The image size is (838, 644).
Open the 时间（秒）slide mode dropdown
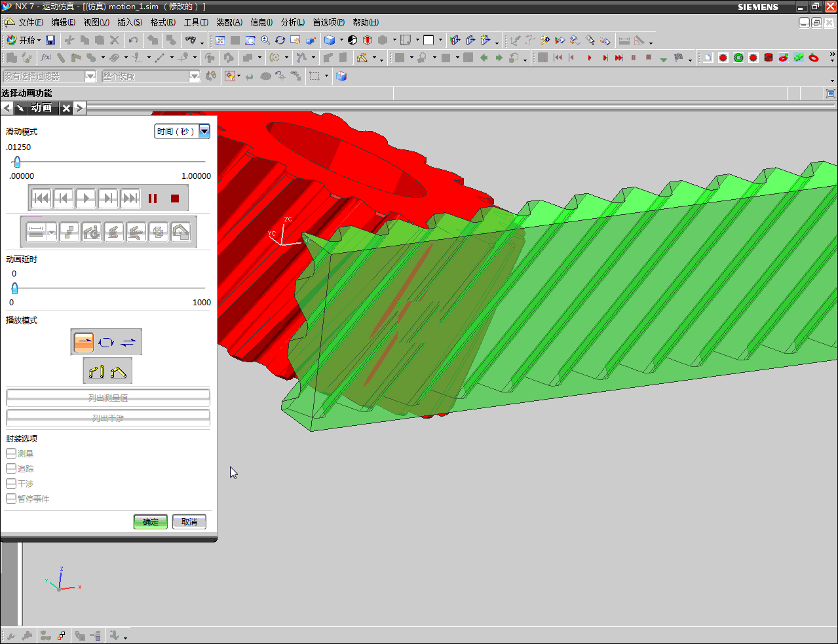pyautogui.click(x=204, y=131)
